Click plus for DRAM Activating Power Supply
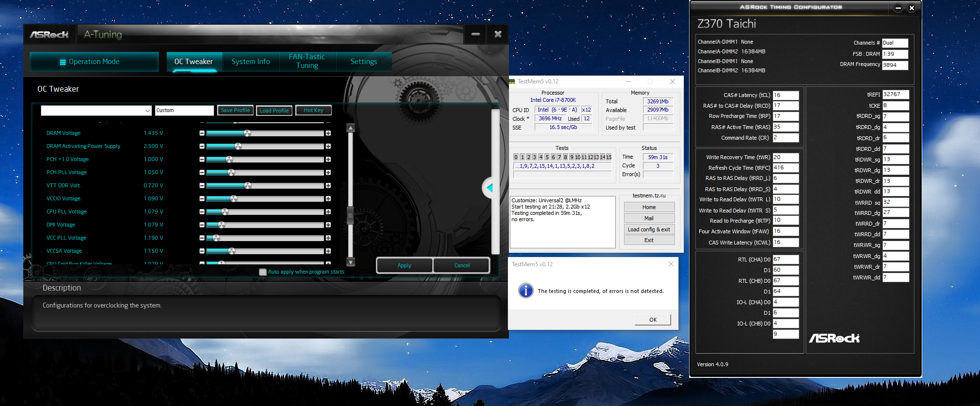The width and height of the screenshot is (980, 406). pyautogui.click(x=328, y=146)
